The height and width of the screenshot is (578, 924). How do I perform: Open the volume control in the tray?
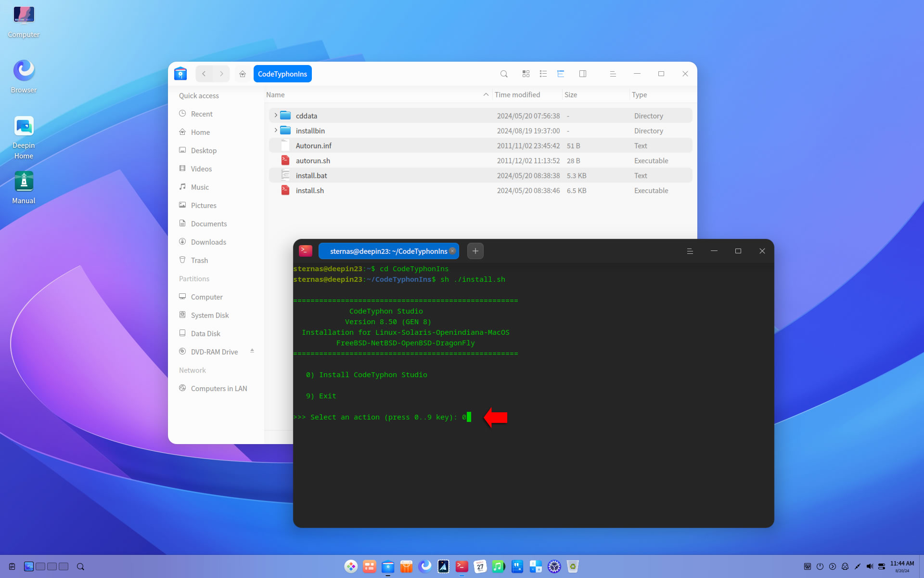[x=870, y=566]
